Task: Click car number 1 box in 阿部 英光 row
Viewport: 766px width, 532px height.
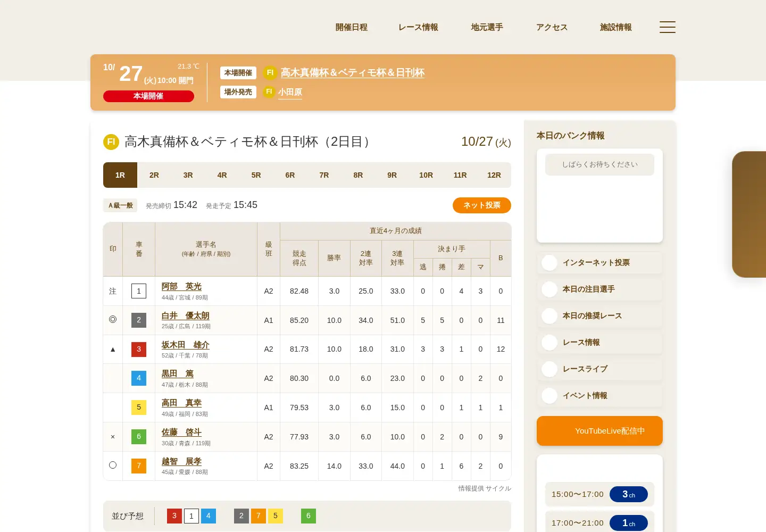Action: coord(139,291)
